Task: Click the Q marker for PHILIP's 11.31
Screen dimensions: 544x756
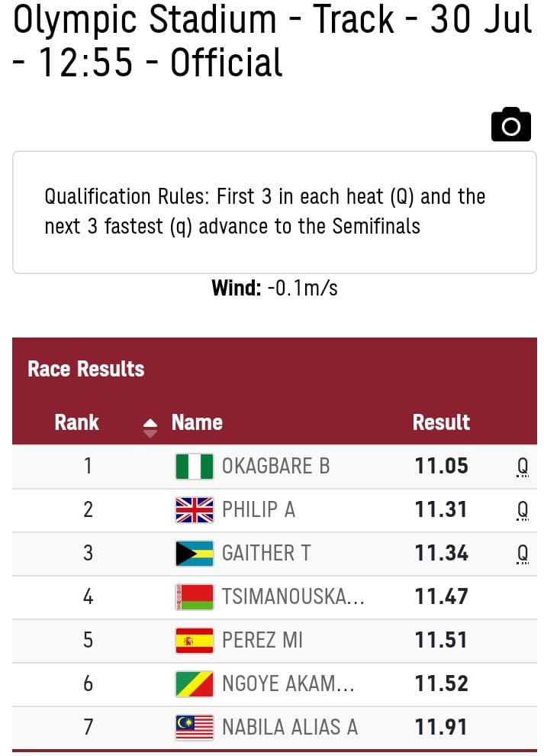Action: pyautogui.click(x=523, y=510)
